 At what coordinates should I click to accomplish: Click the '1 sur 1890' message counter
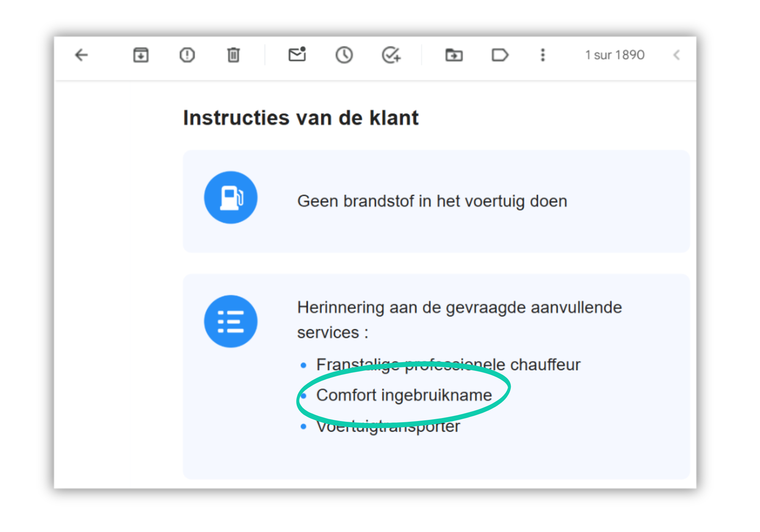[615, 55]
